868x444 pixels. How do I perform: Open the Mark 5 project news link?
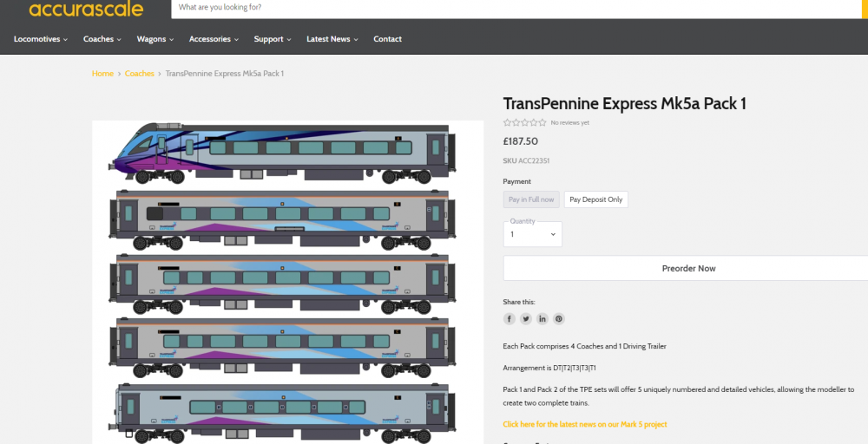[585, 424]
